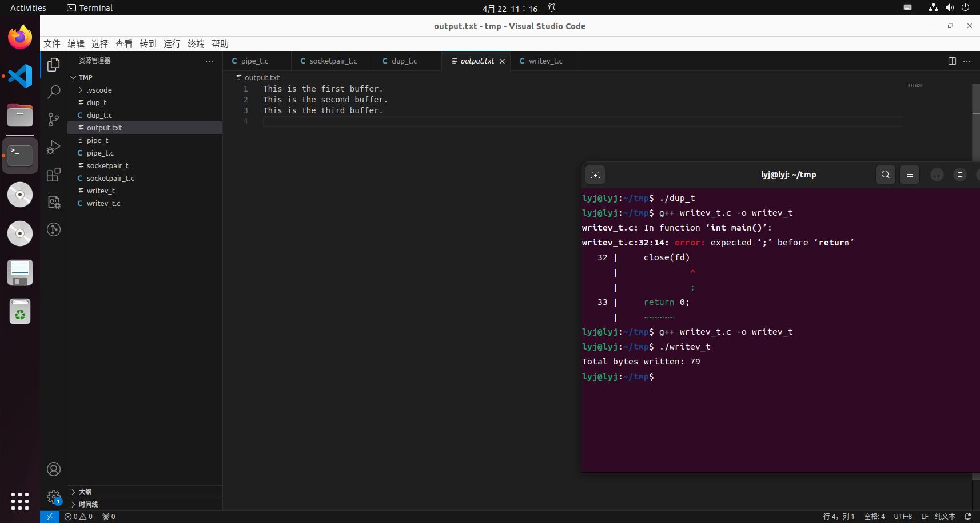Image resolution: width=980 pixels, height=523 pixels.
Task: Select the pipe_t binary file
Action: pyautogui.click(x=145, y=140)
